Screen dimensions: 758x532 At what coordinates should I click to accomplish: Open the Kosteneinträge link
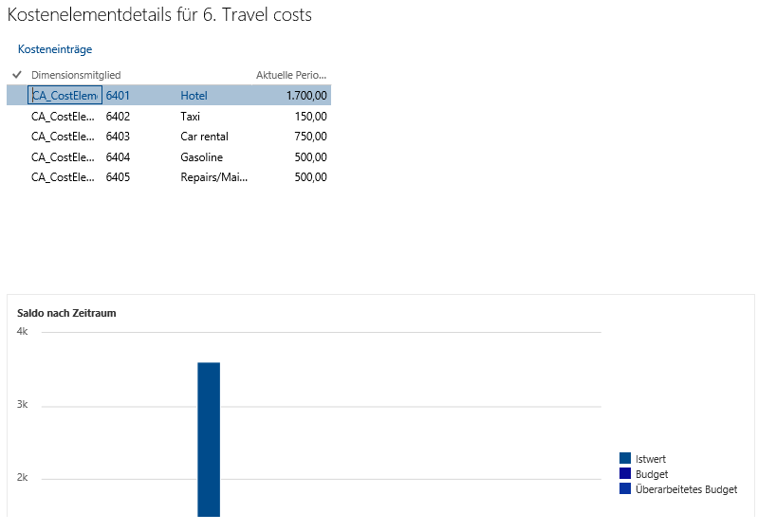coord(55,49)
